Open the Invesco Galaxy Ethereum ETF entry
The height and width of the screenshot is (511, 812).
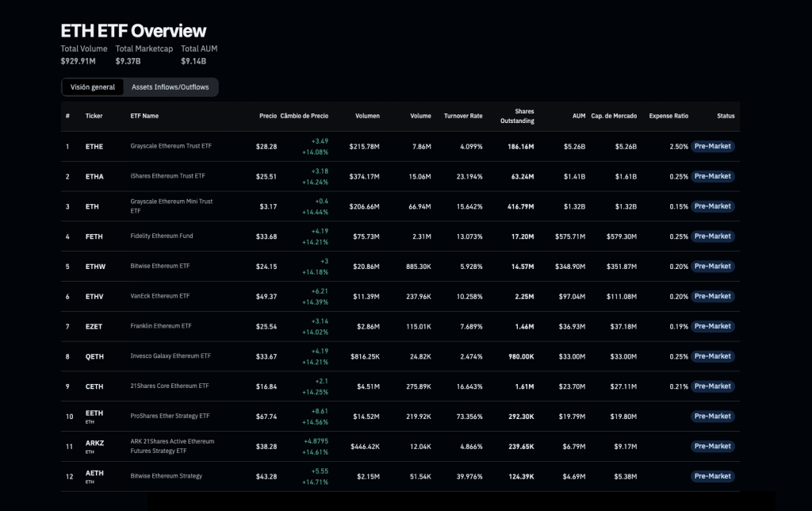tap(170, 356)
